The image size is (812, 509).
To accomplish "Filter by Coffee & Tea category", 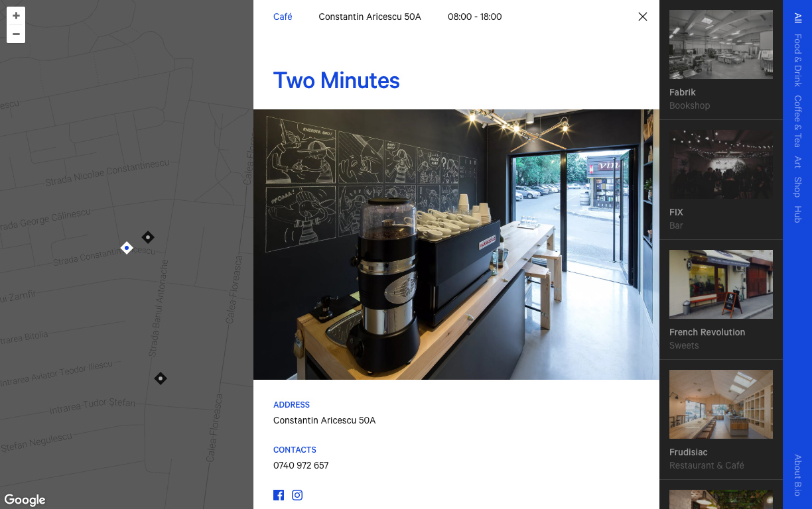I will point(797,121).
